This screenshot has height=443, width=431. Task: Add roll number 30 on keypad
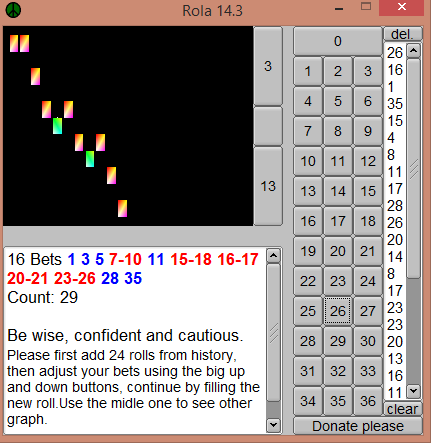click(x=368, y=341)
